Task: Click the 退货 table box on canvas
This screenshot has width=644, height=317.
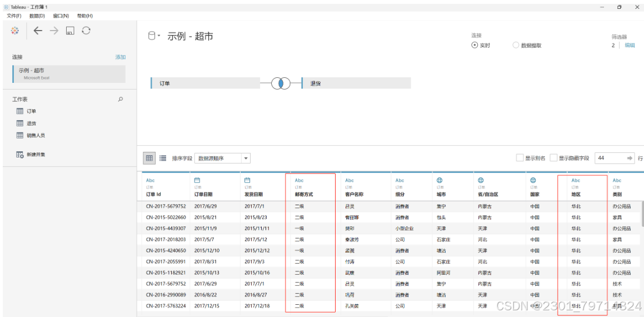Action: pos(356,83)
